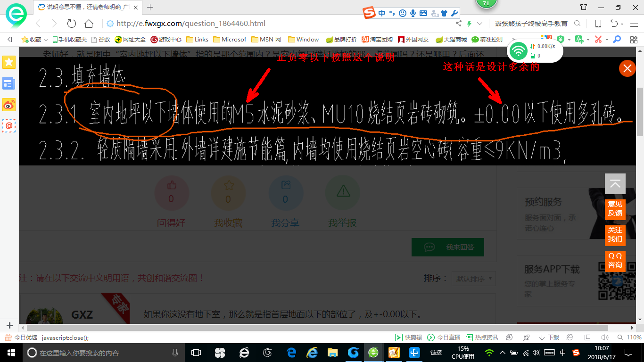644x362 pixels.
Task: Open a new browser tab
Action: pos(150,7)
